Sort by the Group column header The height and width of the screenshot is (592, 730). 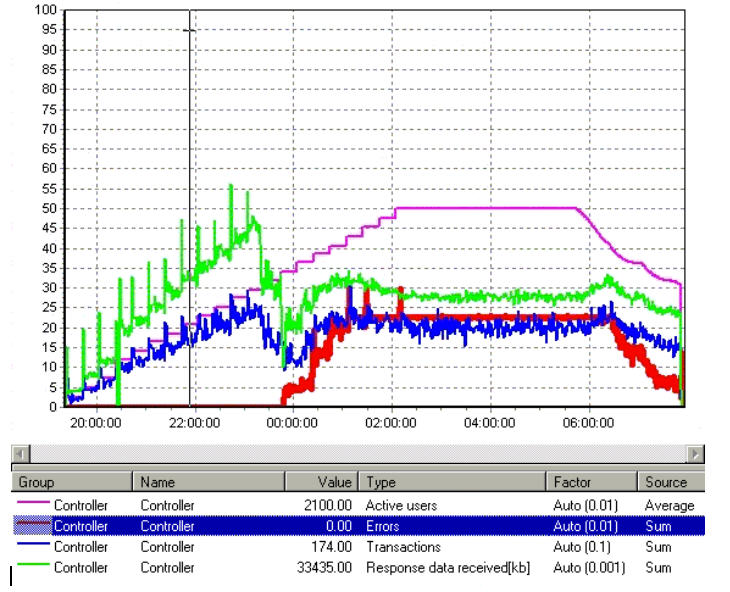[72, 482]
